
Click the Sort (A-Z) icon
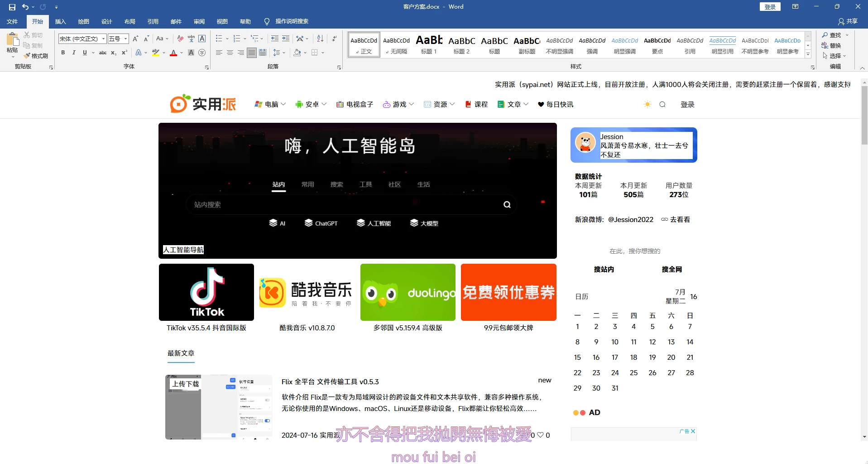coord(320,39)
